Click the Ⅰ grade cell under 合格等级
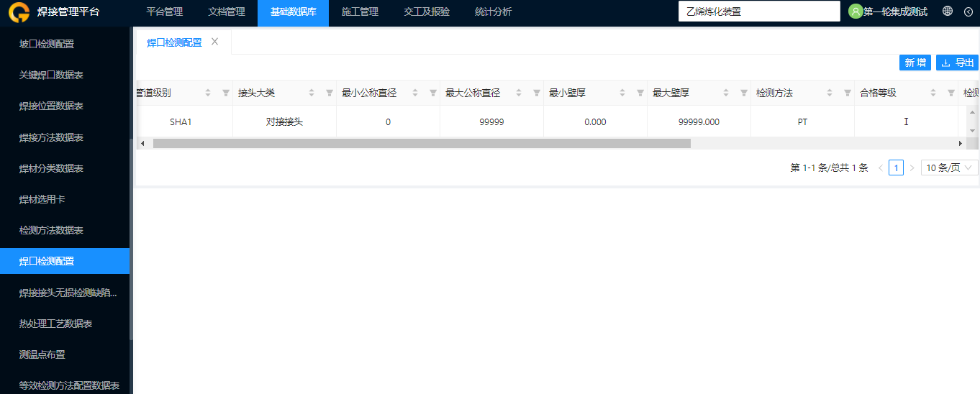The height and width of the screenshot is (394, 980). (906, 122)
